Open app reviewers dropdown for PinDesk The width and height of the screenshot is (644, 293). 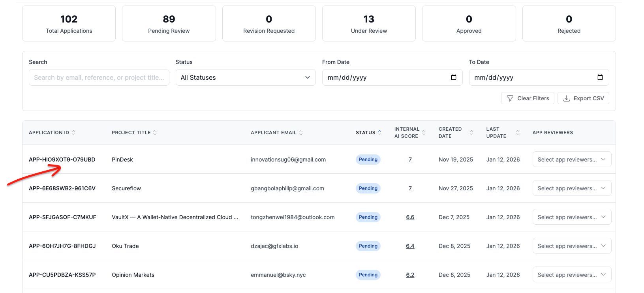(571, 160)
